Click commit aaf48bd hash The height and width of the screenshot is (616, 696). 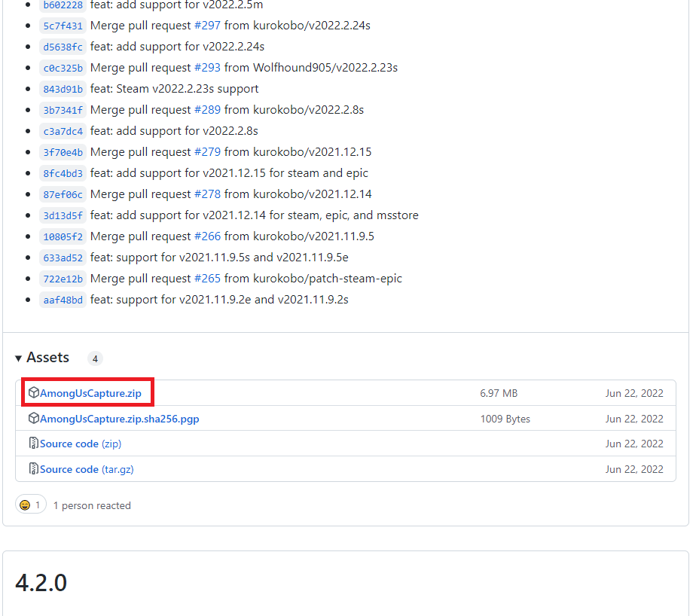click(x=63, y=300)
